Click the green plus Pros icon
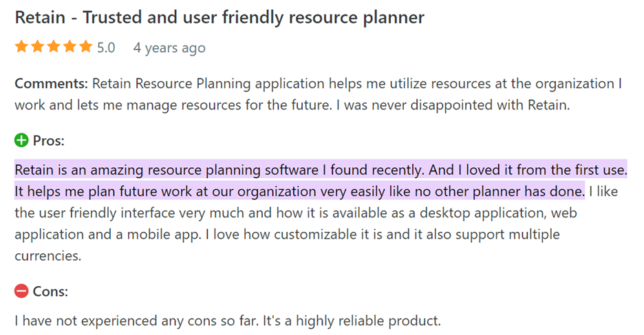The width and height of the screenshot is (644, 335). (x=21, y=141)
